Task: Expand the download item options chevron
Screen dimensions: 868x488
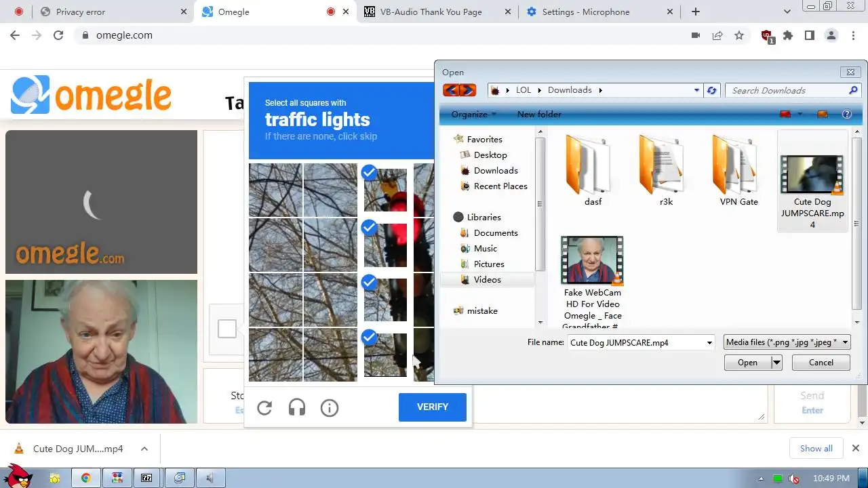Action: [x=144, y=449]
